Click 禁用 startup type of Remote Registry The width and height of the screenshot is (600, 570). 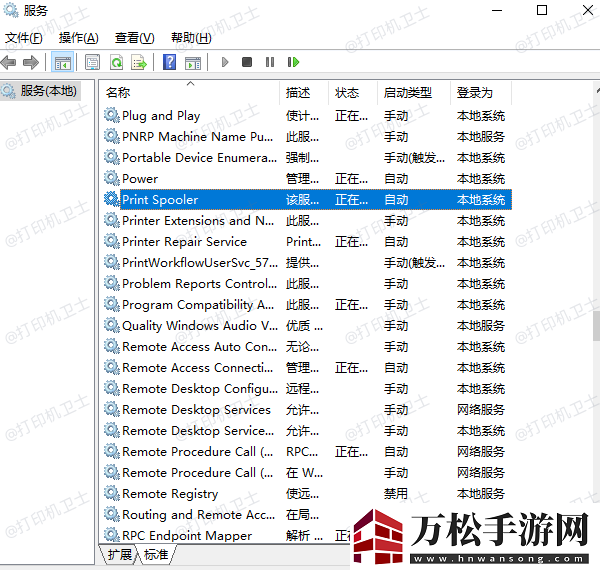pyautogui.click(x=396, y=493)
